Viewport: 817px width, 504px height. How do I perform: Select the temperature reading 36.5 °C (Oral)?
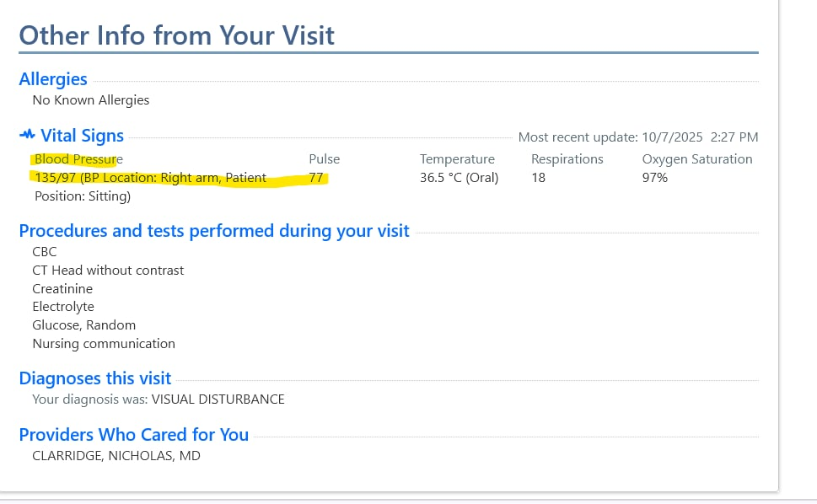[459, 178]
